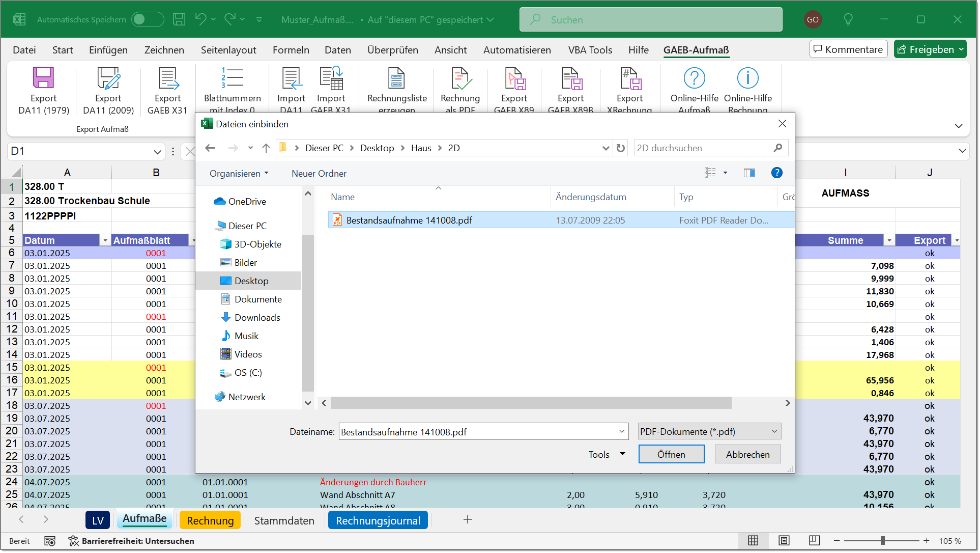Select Downloads folder in navigation tree
The width and height of the screenshot is (980, 553).
[257, 318]
